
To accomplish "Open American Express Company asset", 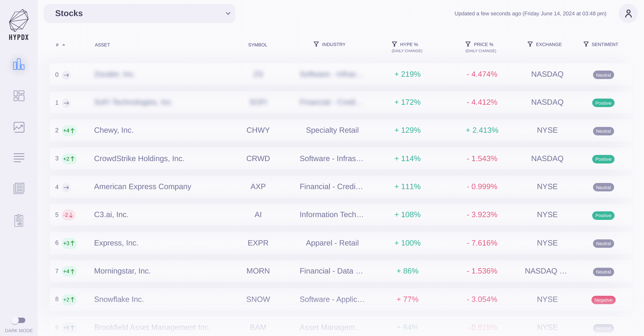I will point(143,187).
